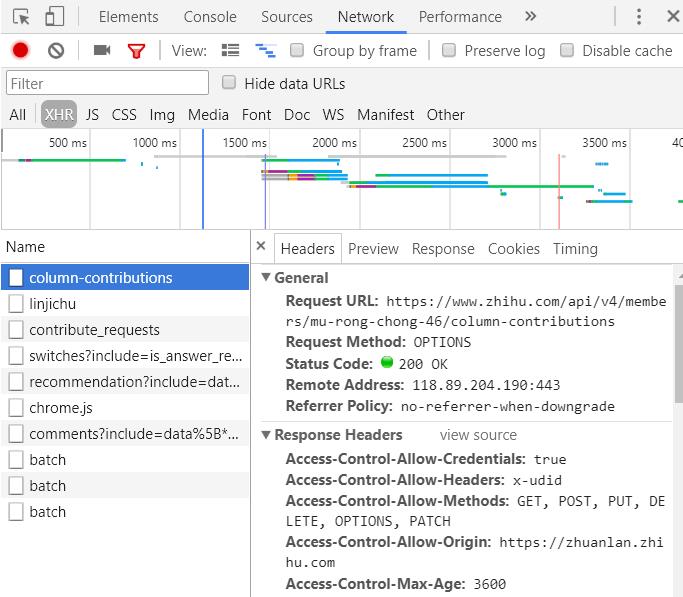Select the recommendation?include=dat... request
Viewport: 683px width, 597px height.
[x=125, y=382]
